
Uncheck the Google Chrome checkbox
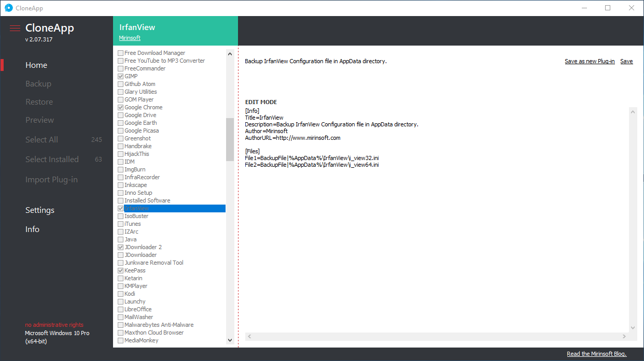tap(120, 107)
